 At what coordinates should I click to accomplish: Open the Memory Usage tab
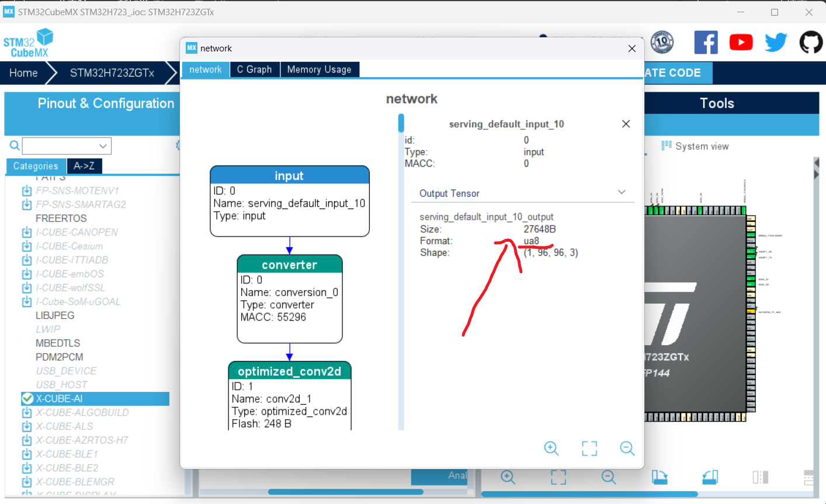(x=320, y=69)
